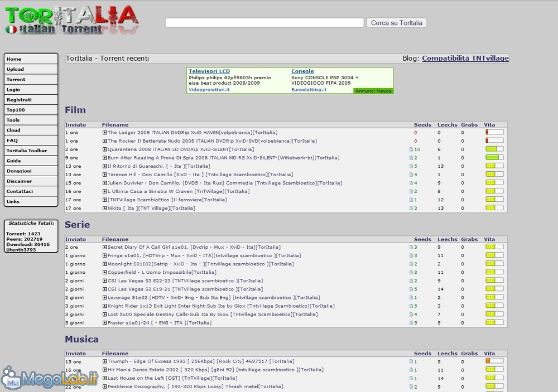
Task: Click download icon for Copperfield L Uomo Impossibile
Action: point(411,273)
